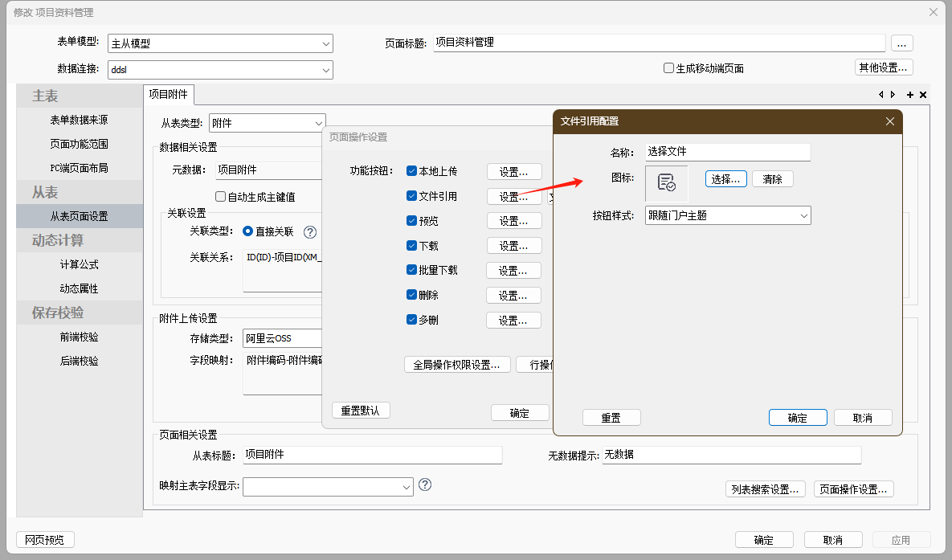952x560 pixels.
Task: Uncheck the 批量下载 function button
Action: (x=412, y=270)
